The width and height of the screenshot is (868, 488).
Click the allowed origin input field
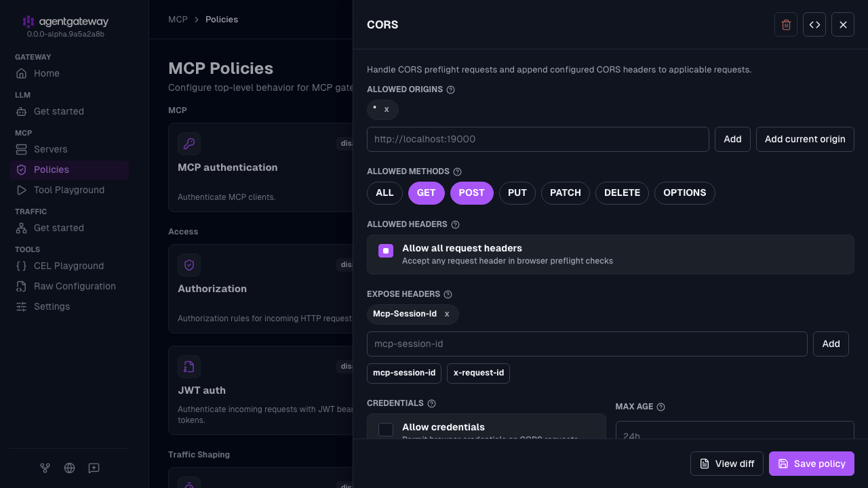pyautogui.click(x=538, y=139)
